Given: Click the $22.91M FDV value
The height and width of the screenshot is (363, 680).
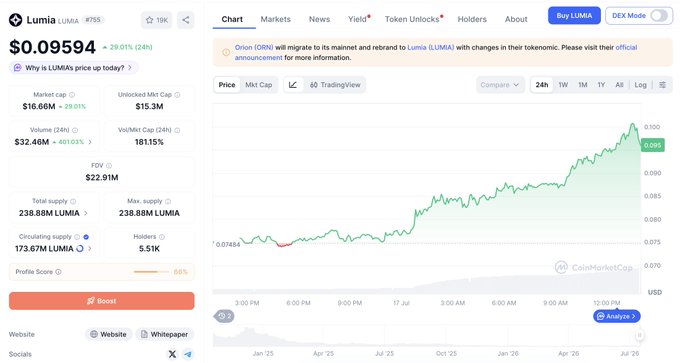Looking at the screenshot, I should tap(102, 177).
